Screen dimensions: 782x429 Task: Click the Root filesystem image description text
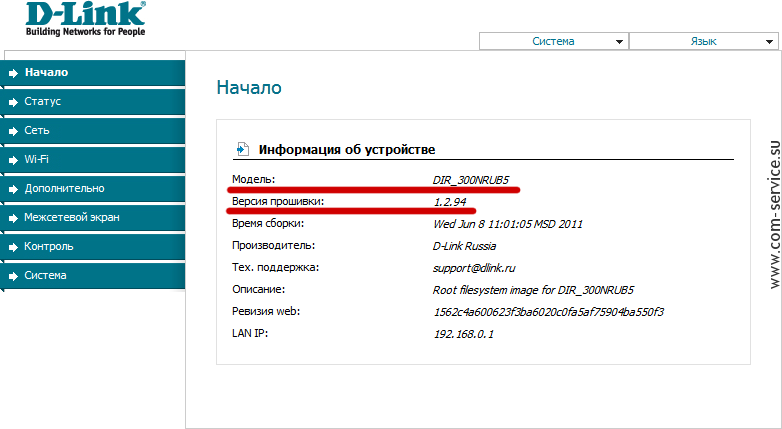click(x=533, y=290)
